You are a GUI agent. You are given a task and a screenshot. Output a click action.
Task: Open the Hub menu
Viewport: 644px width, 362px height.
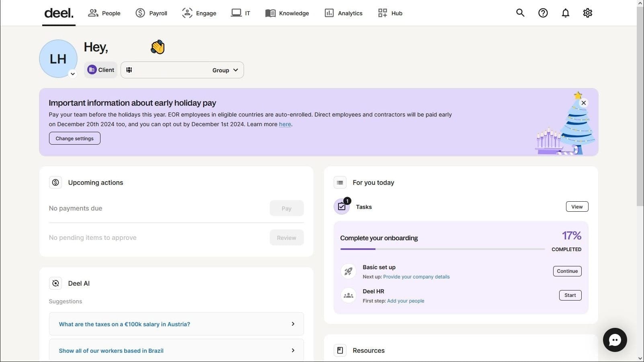click(390, 13)
